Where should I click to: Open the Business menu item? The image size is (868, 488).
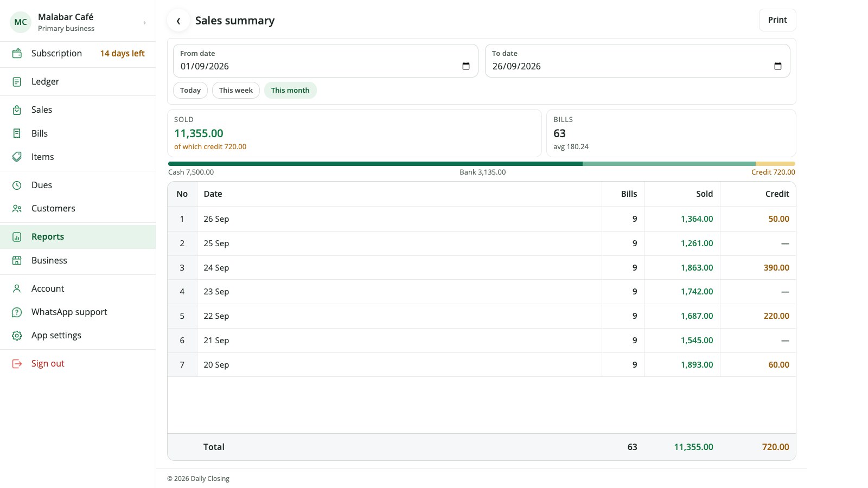[x=78, y=261]
